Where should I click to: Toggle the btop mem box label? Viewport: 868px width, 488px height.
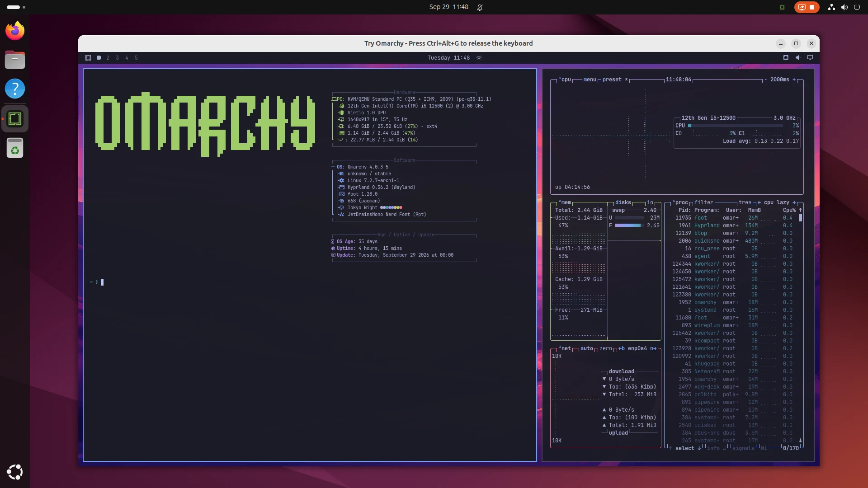(565, 202)
